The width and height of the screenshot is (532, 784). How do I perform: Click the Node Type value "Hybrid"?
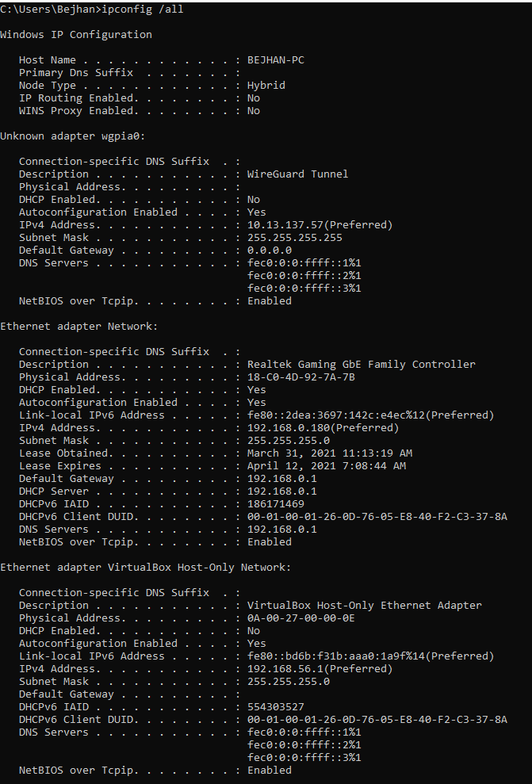(266, 86)
